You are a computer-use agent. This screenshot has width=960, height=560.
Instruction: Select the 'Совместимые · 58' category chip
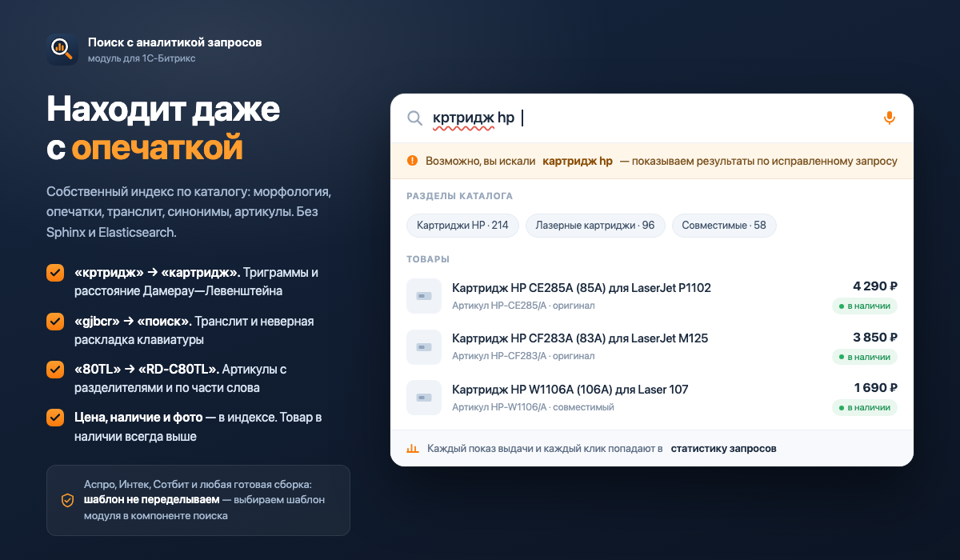click(724, 226)
